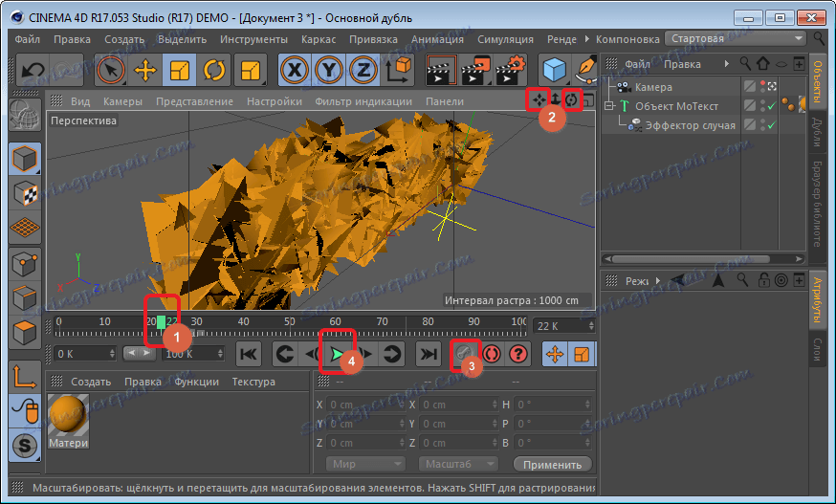Viewport: 836px width, 504px height.
Task: Select the Move tool in top toolbar
Action: tap(145, 70)
